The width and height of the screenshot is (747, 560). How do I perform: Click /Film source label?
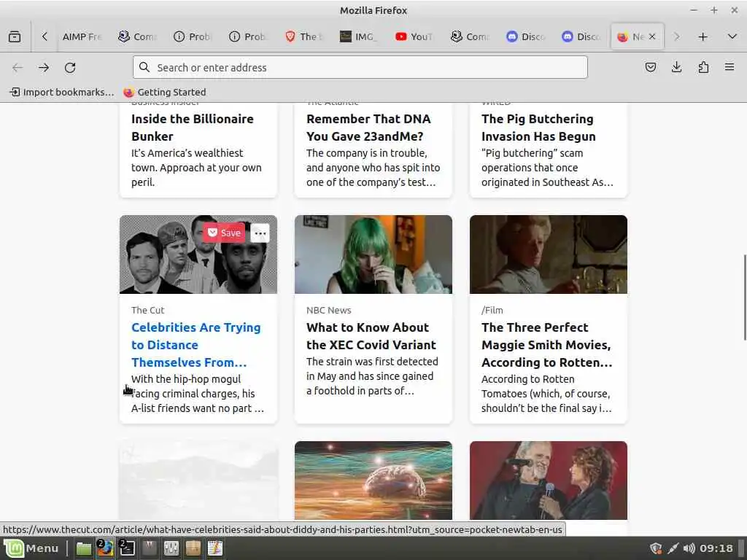[492, 310]
